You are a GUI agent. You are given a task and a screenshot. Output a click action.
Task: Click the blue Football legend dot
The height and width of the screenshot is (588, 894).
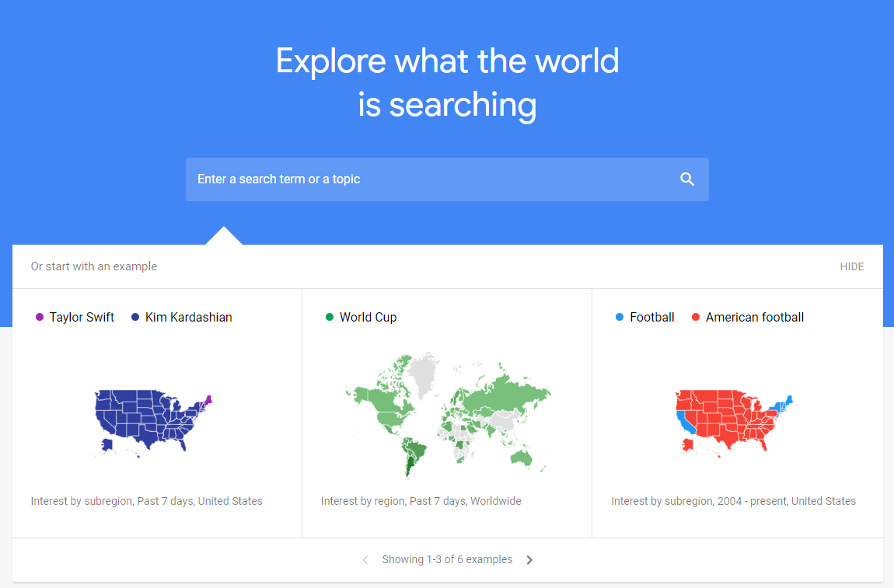coord(620,318)
